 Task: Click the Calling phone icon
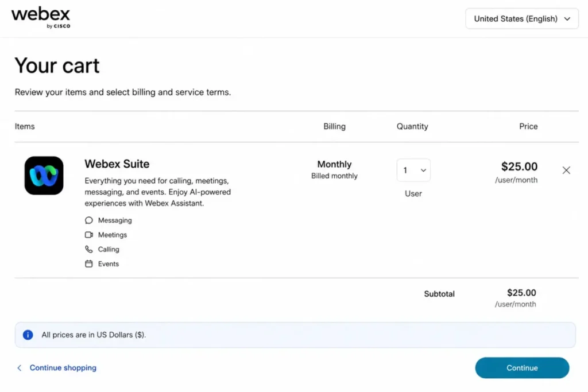point(88,249)
